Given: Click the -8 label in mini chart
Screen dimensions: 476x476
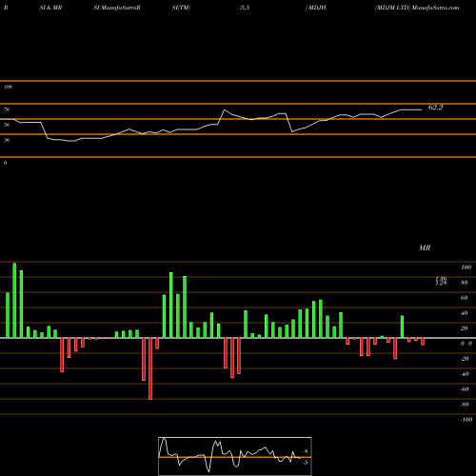Looking at the screenshot, I should click(x=306, y=451).
